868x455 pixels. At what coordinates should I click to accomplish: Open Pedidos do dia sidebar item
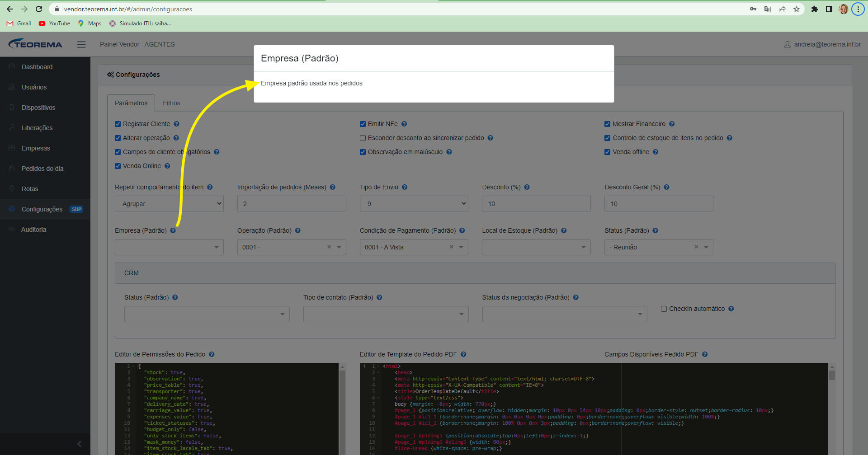[45, 169]
